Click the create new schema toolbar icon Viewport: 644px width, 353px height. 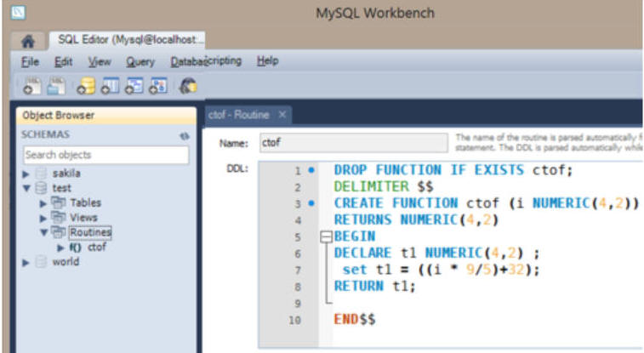(86, 86)
